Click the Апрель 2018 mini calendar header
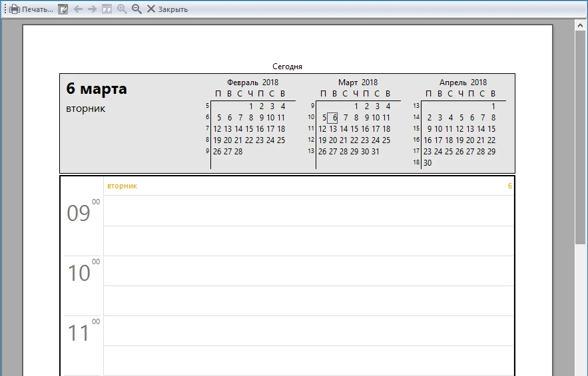This screenshot has width=588, height=376. click(463, 83)
